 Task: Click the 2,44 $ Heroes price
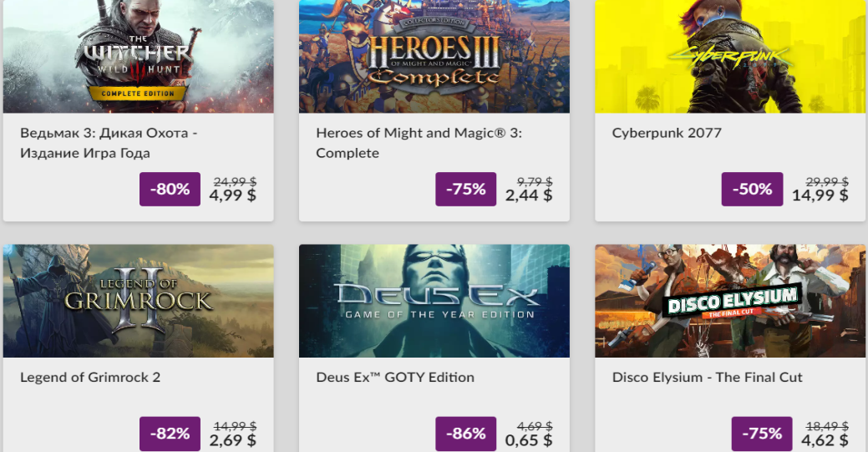point(529,195)
